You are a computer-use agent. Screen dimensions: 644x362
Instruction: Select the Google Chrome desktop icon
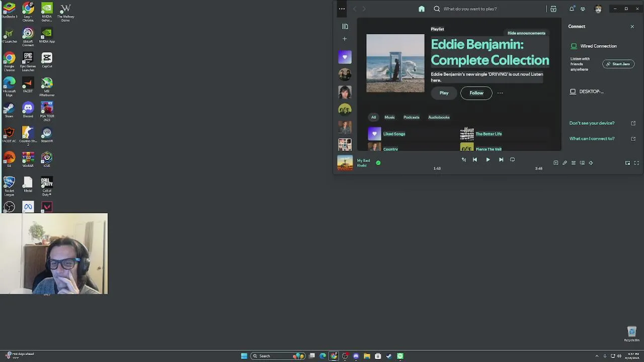[x=9, y=61]
